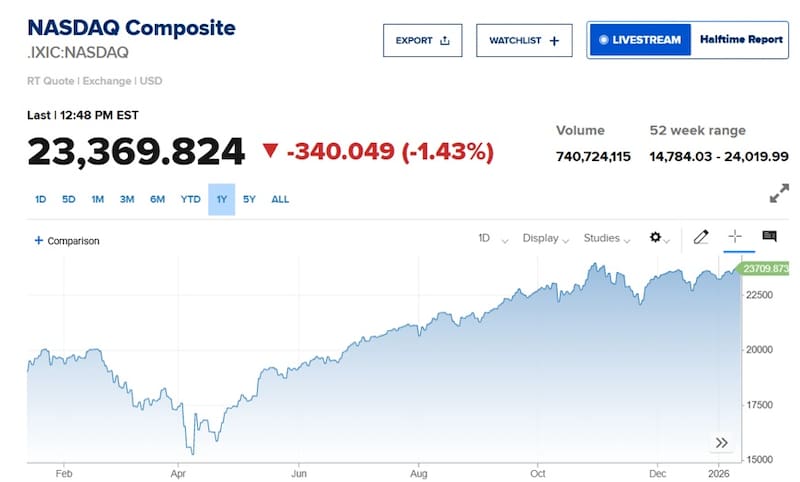Expand the 1D interval dropdown
Viewport: 800px width, 482px height.
pyautogui.click(x=492, y=238)
